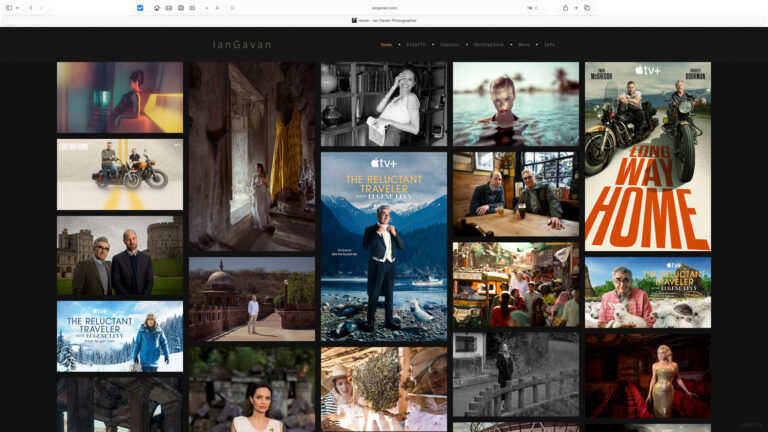Toggle the Safari sidebar icon

[9, 8]
